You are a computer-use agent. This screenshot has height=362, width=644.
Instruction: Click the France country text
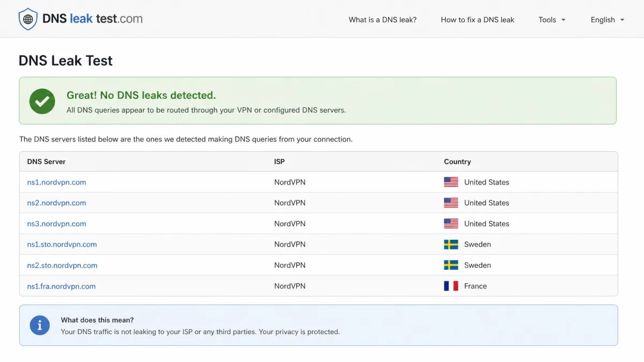tap(475, 286)
